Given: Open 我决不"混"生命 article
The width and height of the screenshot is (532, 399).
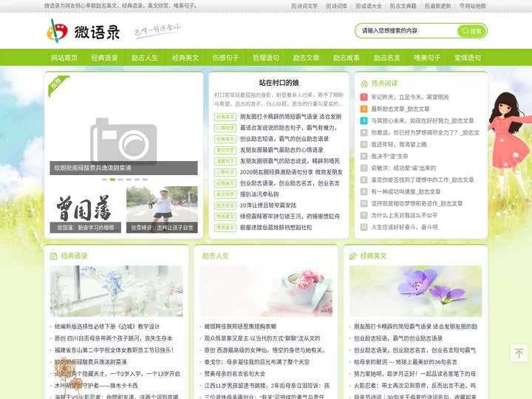Looking at the screenshot, I should 389,157.
